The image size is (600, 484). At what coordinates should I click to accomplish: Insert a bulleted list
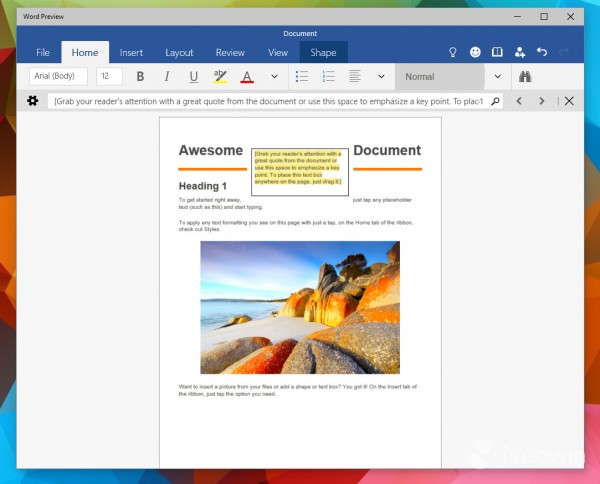302,77
